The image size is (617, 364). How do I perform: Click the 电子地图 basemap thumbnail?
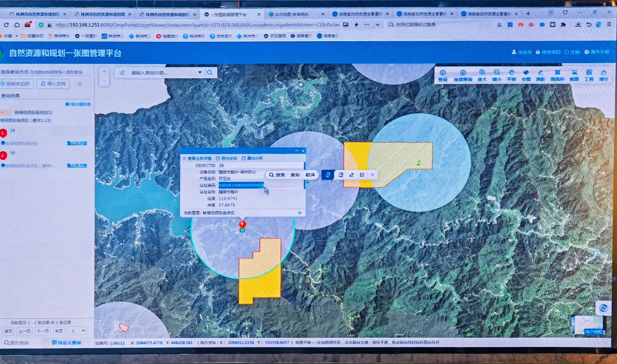(588, 325)
